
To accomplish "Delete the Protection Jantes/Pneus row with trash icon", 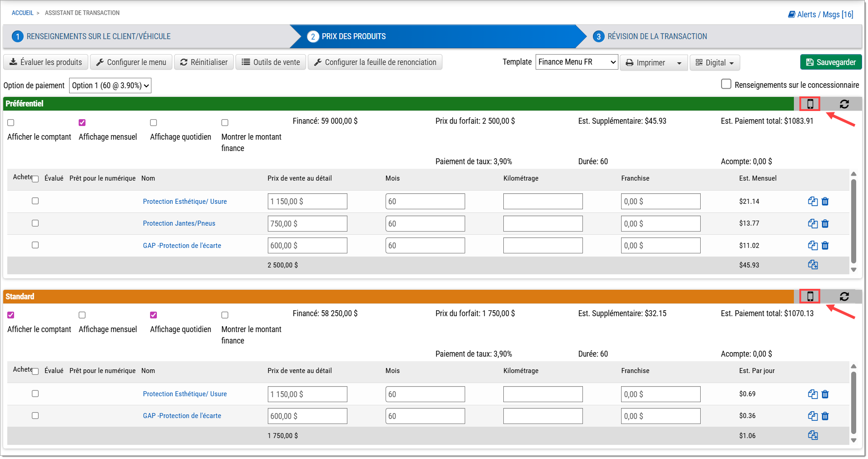I will click(825, 224).
